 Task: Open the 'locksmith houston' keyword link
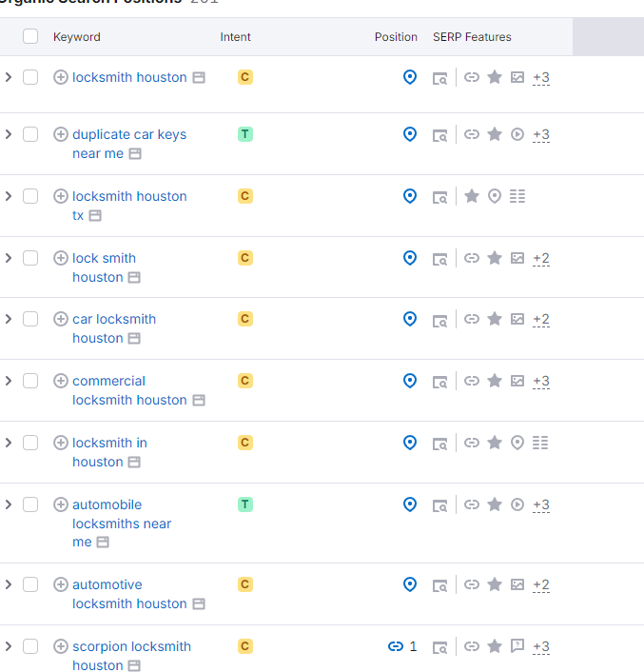[x=129, y=77]
